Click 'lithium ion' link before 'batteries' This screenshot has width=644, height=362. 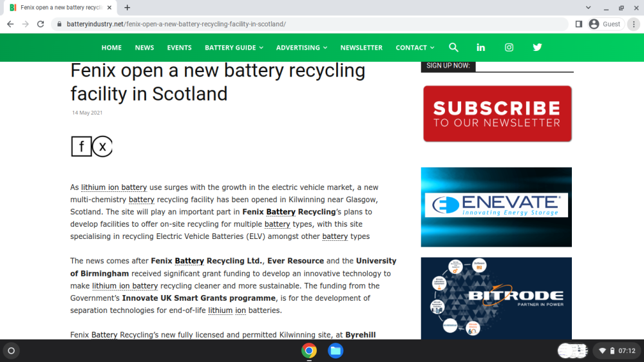click(227, 310)
